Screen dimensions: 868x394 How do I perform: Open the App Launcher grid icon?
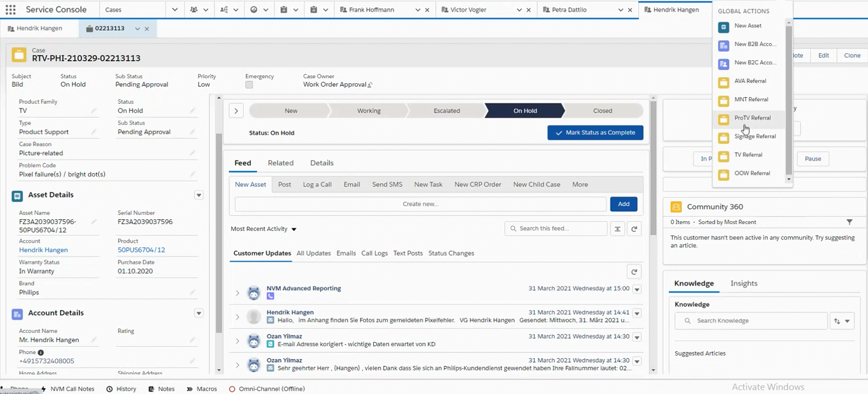click(10, 9)
